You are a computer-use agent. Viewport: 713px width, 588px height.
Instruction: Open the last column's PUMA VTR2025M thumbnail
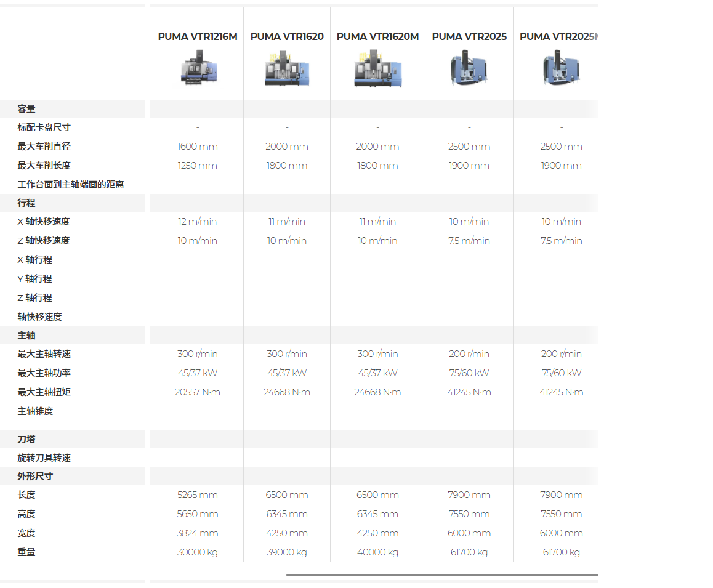[x=561, y=68]
